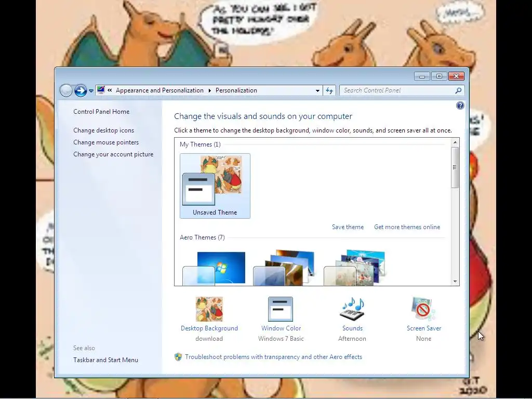This screenshot has width=532, height=399.
Task: Open Sounds icon with music notes
Action: [352, 309]
